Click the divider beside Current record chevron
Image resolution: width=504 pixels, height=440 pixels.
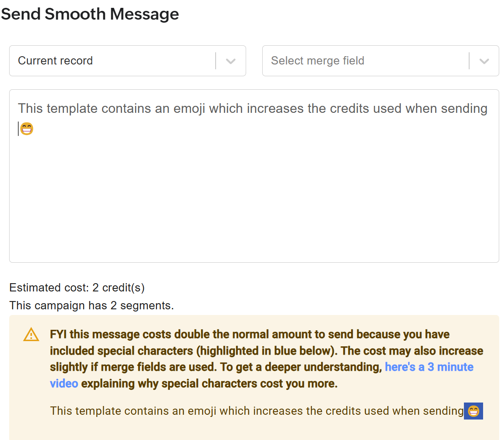click(216, 61)
